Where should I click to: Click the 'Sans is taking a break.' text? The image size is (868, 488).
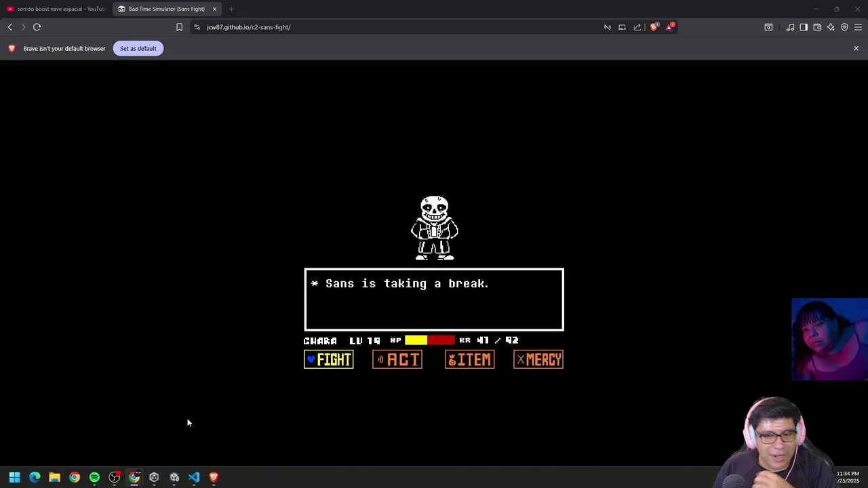coord(407,283)
